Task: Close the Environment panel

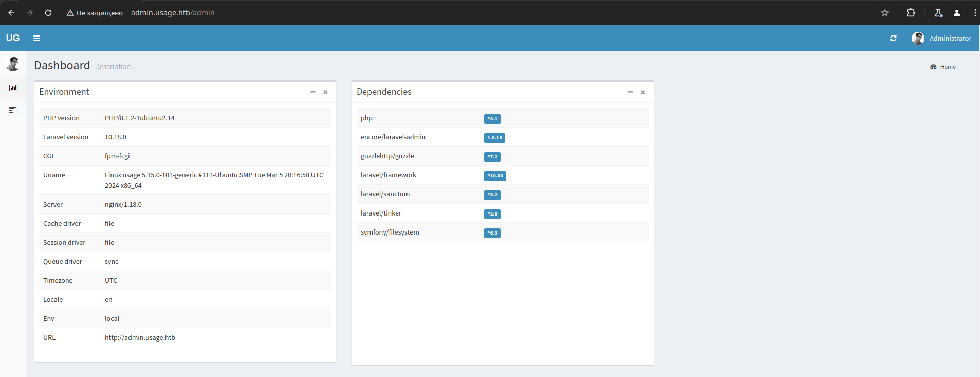Action: point(325,92)
